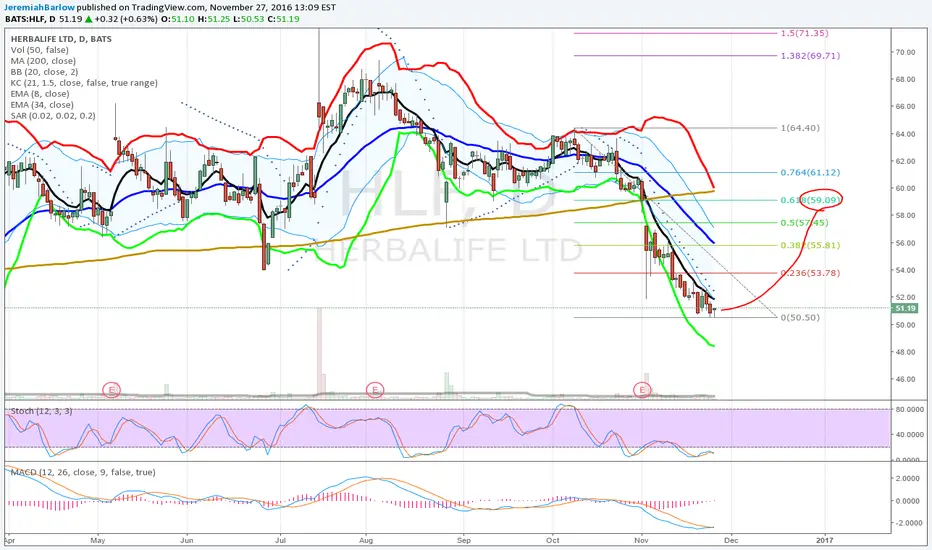This screenshot has width=932, height=550.
Task: Select the C:51.19 close value
Action: click(x=283, y=19)
